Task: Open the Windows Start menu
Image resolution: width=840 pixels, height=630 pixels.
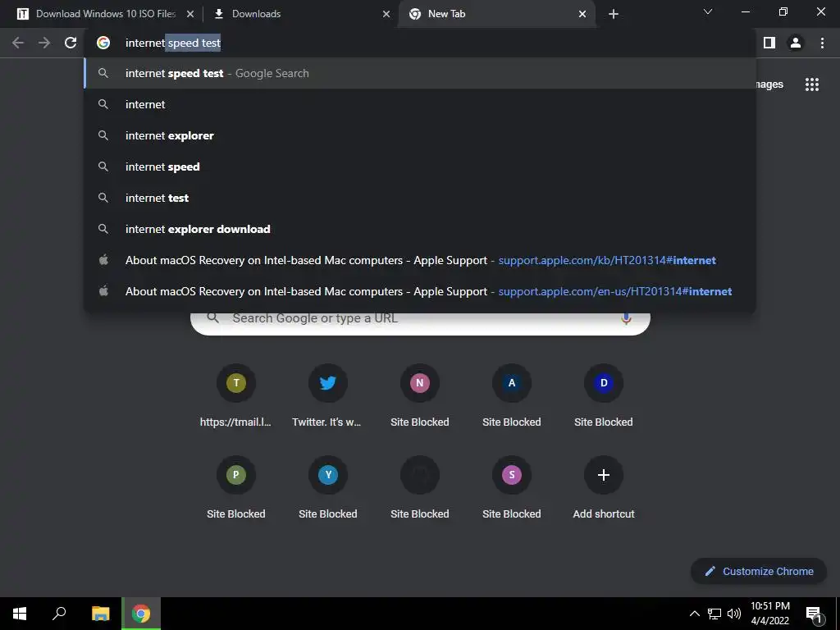Action: click(20, 614)
